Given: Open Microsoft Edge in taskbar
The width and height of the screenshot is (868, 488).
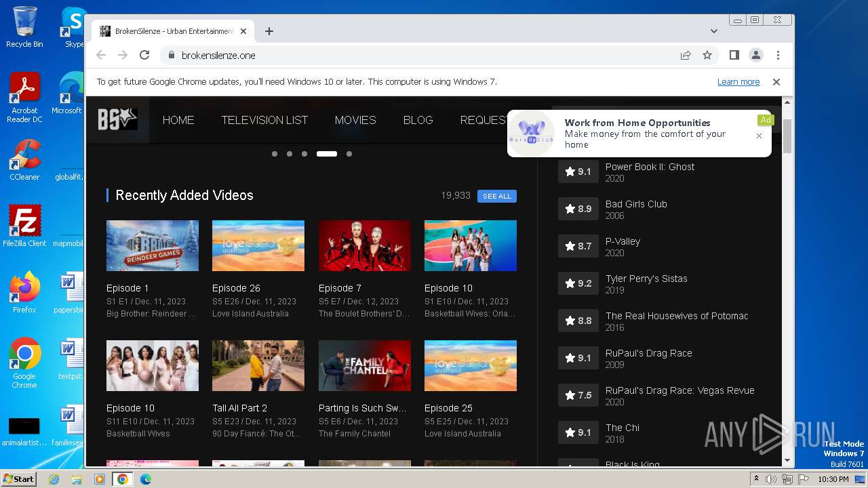Looking at the screenshot, I should pyautogui.click(x=146, y=479).
